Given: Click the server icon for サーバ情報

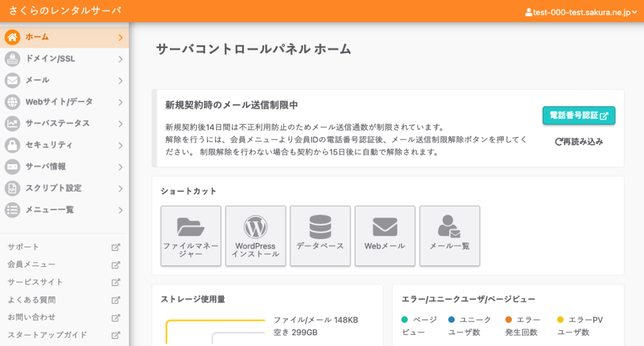Looking at the screenshot, I should pyautogui.click(x=13, y=167).
